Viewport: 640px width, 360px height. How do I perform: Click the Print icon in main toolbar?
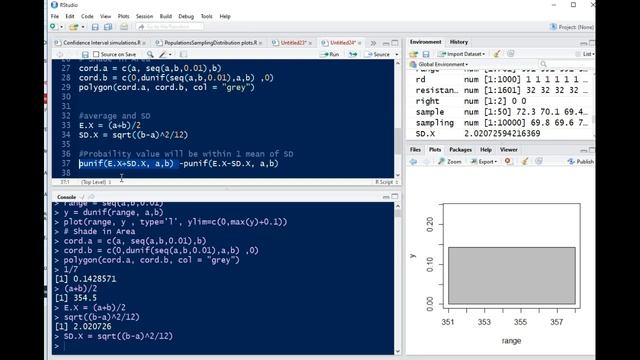(124, 27)
